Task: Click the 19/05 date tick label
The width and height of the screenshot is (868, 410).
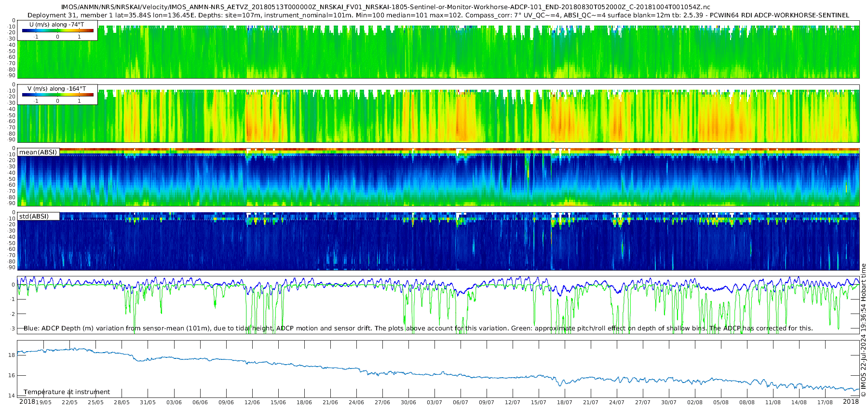Action: coord(43,402)
